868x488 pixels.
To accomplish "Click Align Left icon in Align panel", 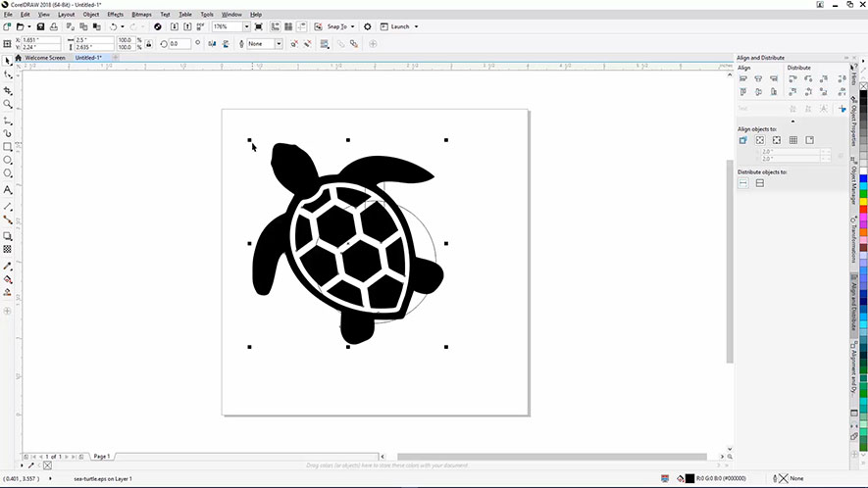I will (x=743, y=78).
